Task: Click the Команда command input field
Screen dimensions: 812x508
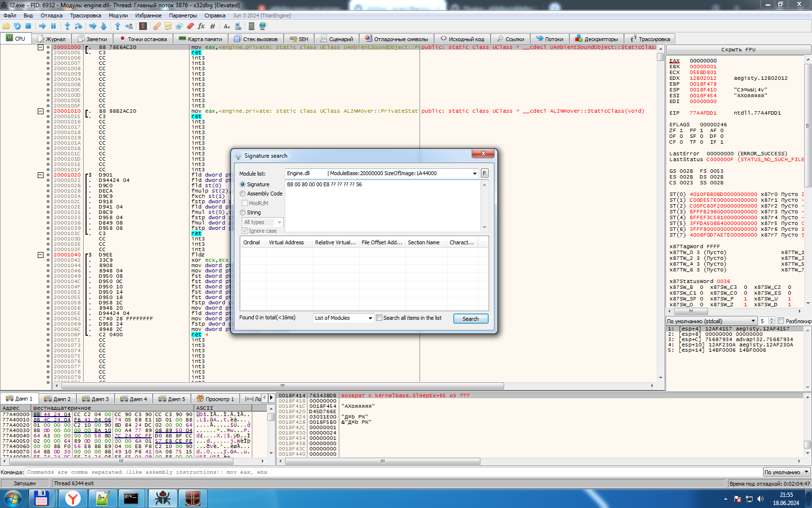Action: point(394,472)
